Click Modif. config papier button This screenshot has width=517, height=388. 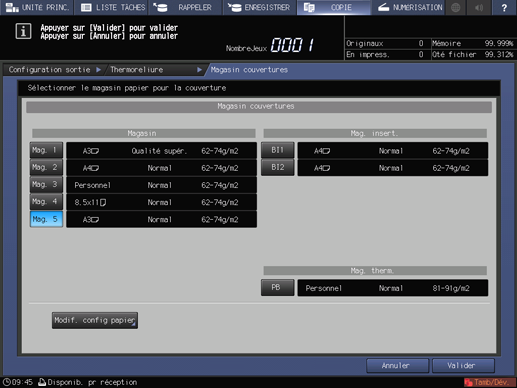[x=95, y=320]
